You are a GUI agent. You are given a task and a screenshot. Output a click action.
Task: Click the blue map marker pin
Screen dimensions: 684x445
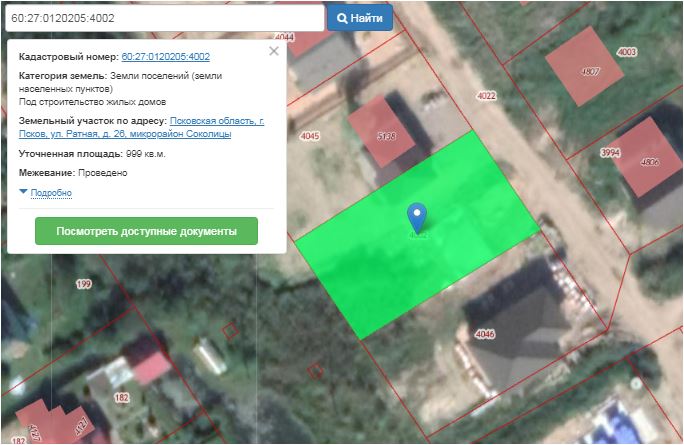click(417, 215)
